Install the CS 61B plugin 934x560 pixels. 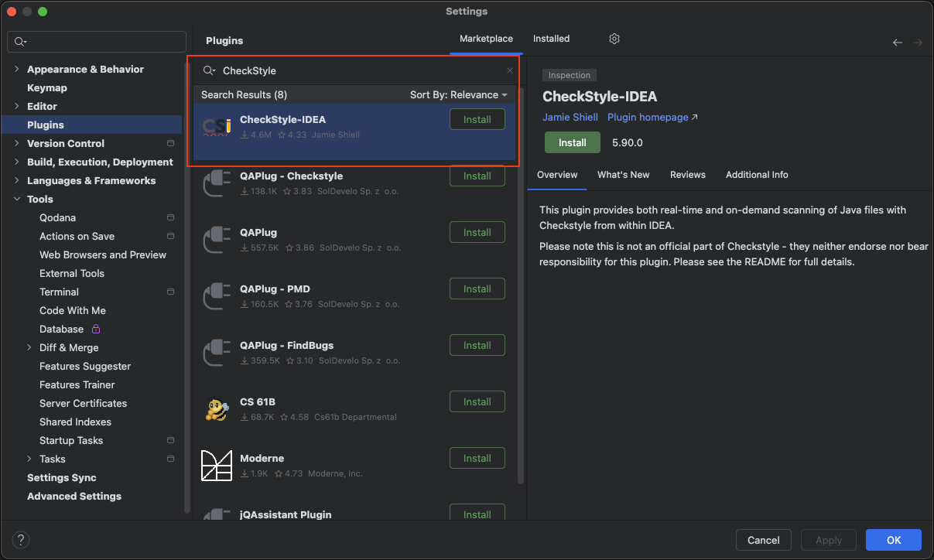click(477, 401)
